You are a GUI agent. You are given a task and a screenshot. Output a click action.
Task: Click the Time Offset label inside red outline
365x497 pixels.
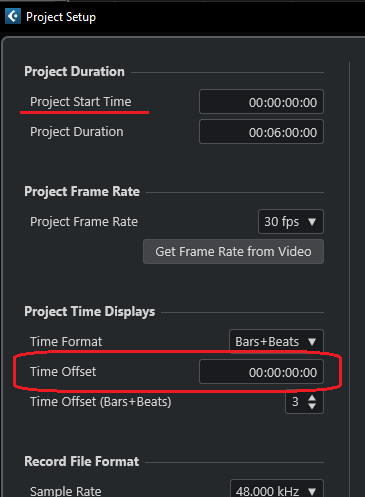click(63, 372)
